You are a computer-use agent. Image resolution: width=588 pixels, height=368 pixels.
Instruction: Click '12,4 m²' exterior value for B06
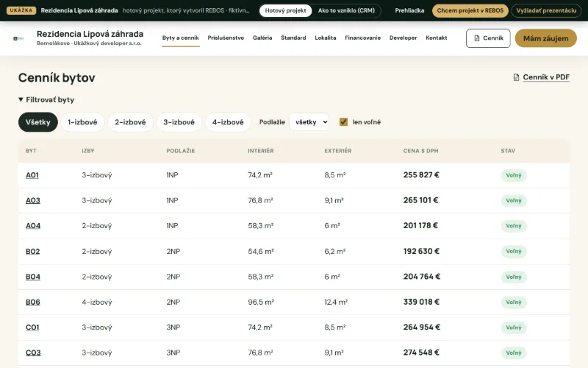[x=336, y=302]
